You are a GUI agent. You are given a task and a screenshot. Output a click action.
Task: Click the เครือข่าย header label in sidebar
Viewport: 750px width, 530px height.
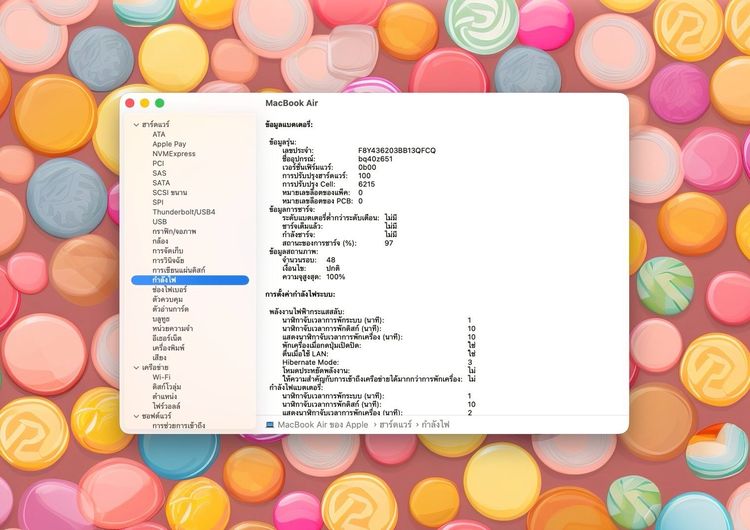click(x=155, y=368)
